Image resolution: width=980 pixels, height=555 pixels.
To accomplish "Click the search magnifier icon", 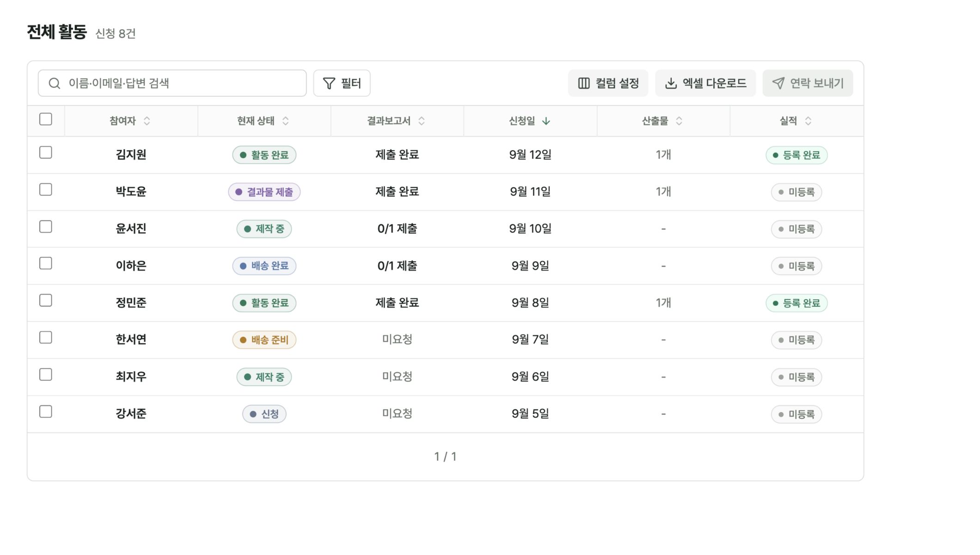I will [x=55, y=83].
